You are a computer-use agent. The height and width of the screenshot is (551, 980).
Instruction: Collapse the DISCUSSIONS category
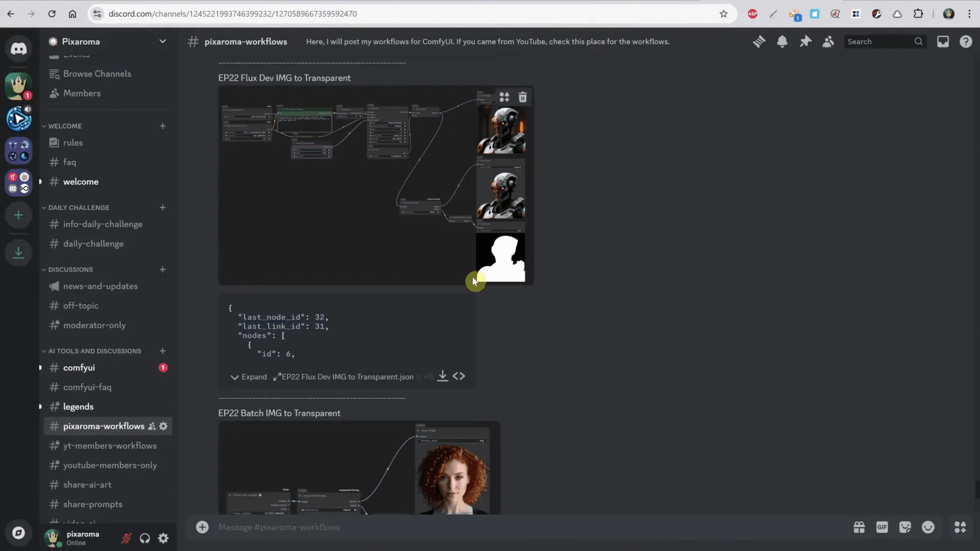click(x=67, y=269)
